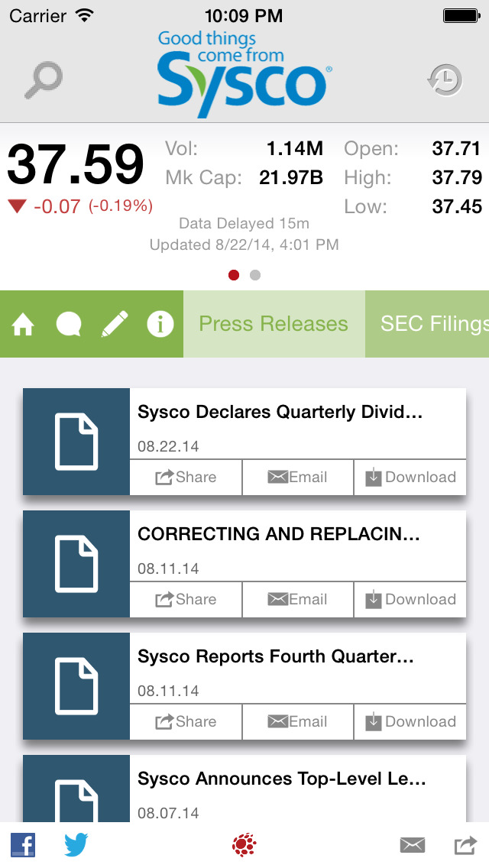
Task: Tap the 1.14M volume value
Action: coord(295,148)
